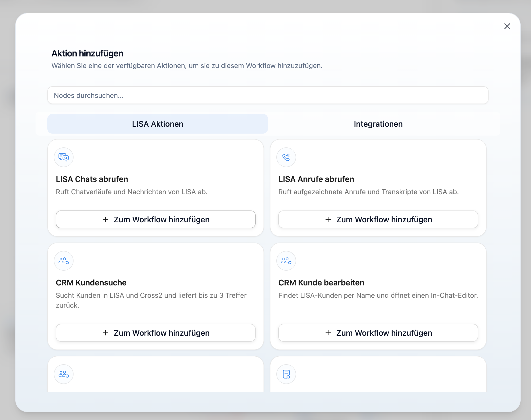The height and width of the screenshot is (420, 531).
Task: Add CRM Kunde bearbeiten to workflow
Action: point(378,333)
